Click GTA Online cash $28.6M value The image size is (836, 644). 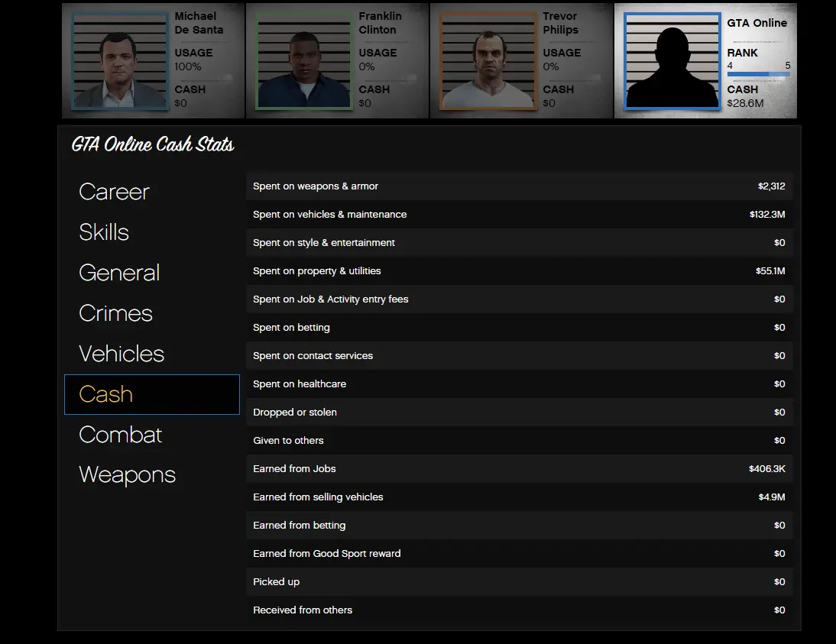point(745,103)
